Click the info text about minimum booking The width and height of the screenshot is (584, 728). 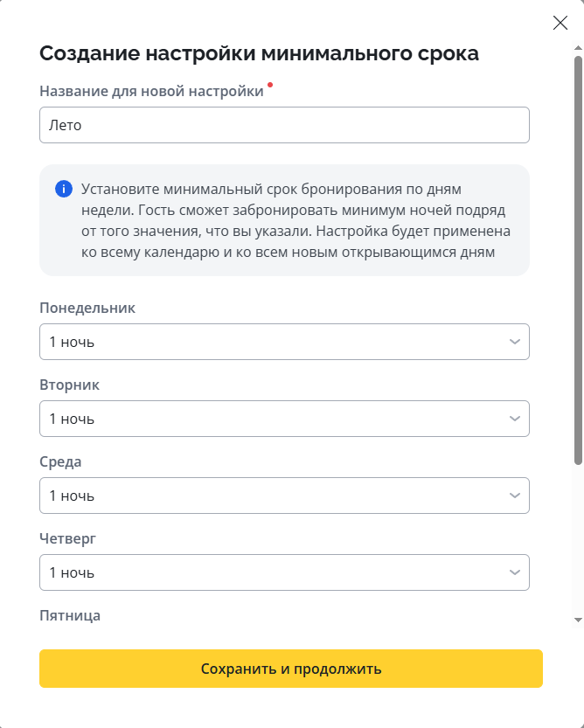tap(295, 220)
